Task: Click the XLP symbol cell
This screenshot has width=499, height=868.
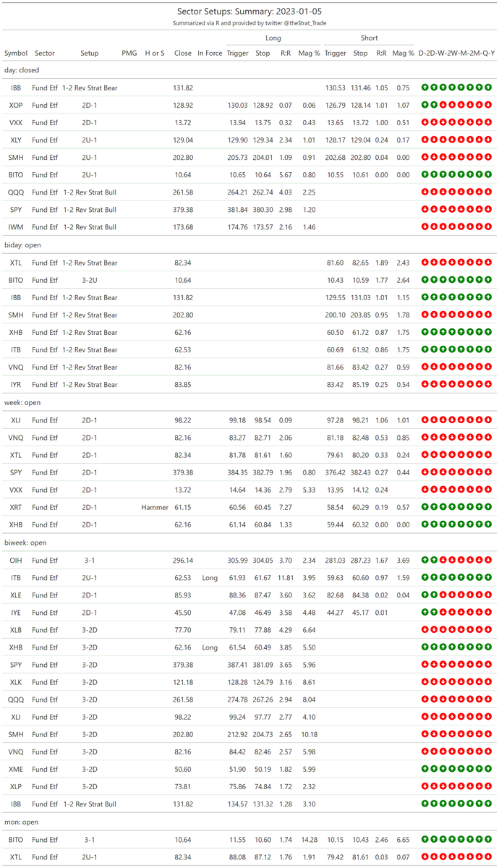Action: point(16,786)
